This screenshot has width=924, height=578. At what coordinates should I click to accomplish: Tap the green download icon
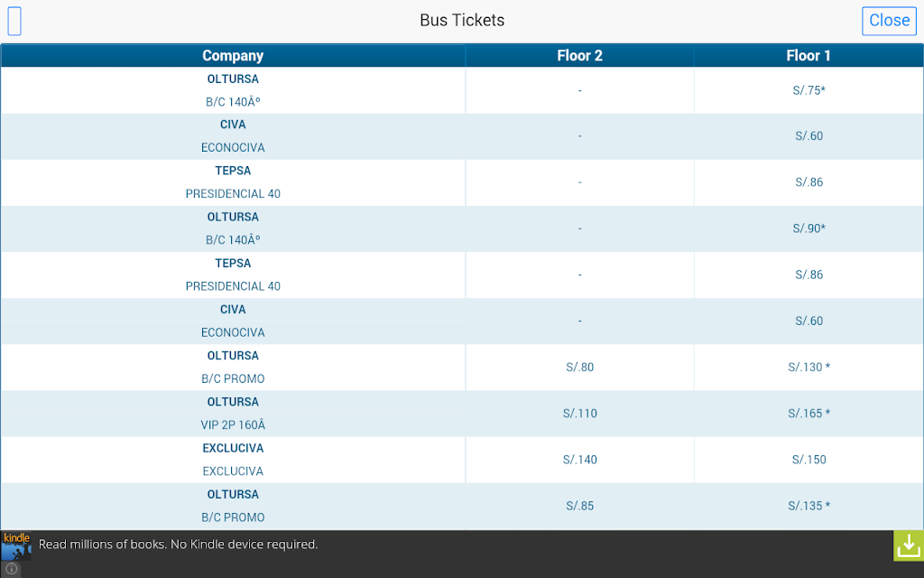point(908,545)
